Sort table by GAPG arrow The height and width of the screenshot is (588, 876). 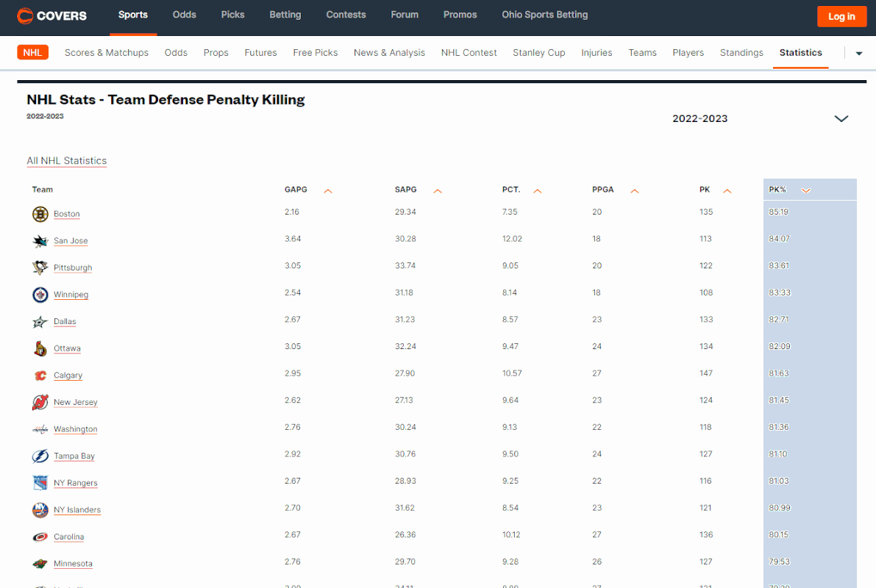pyautogui.click(x=328, y=191)
